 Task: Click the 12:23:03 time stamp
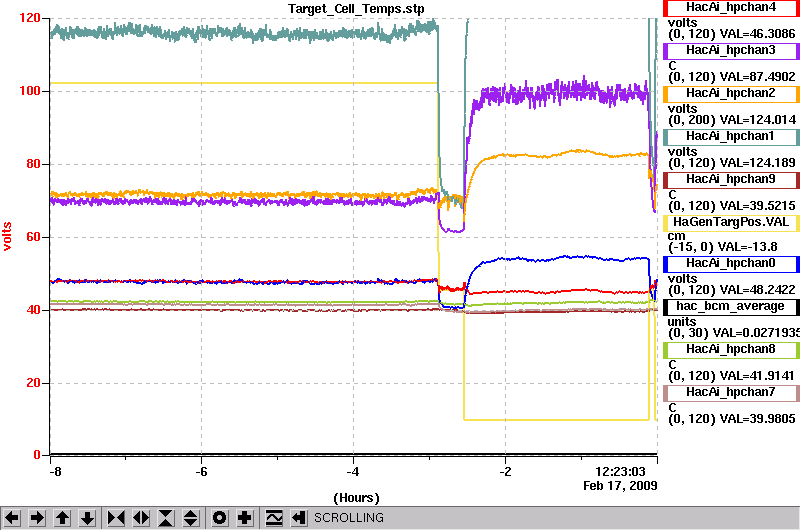[x=620, y=471]
